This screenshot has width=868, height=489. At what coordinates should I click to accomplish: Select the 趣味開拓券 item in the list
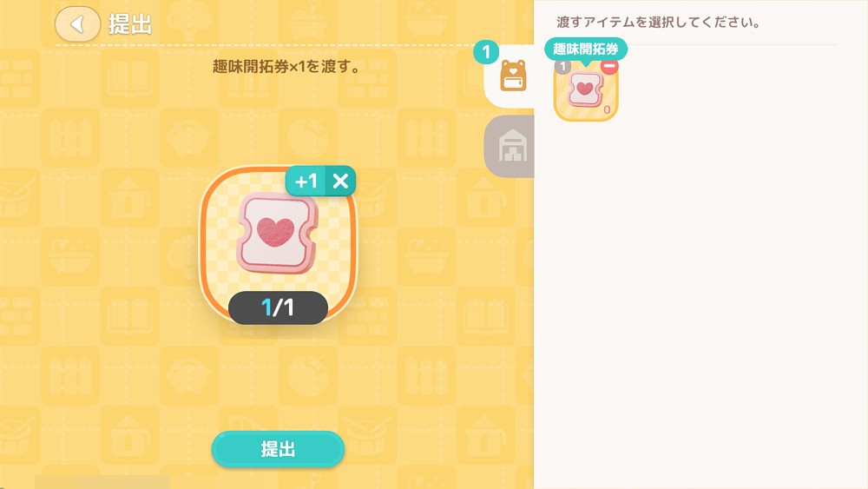tap(586, 91)
